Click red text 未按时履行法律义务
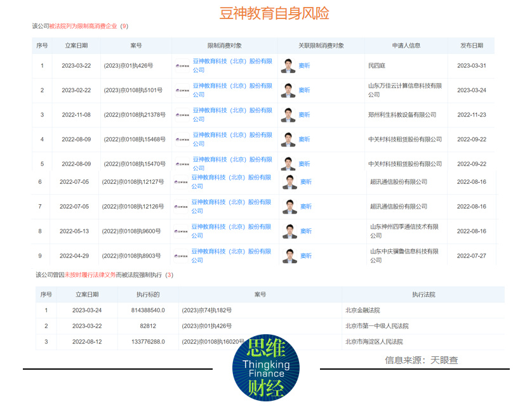The image size is (532, 409). 90,275
